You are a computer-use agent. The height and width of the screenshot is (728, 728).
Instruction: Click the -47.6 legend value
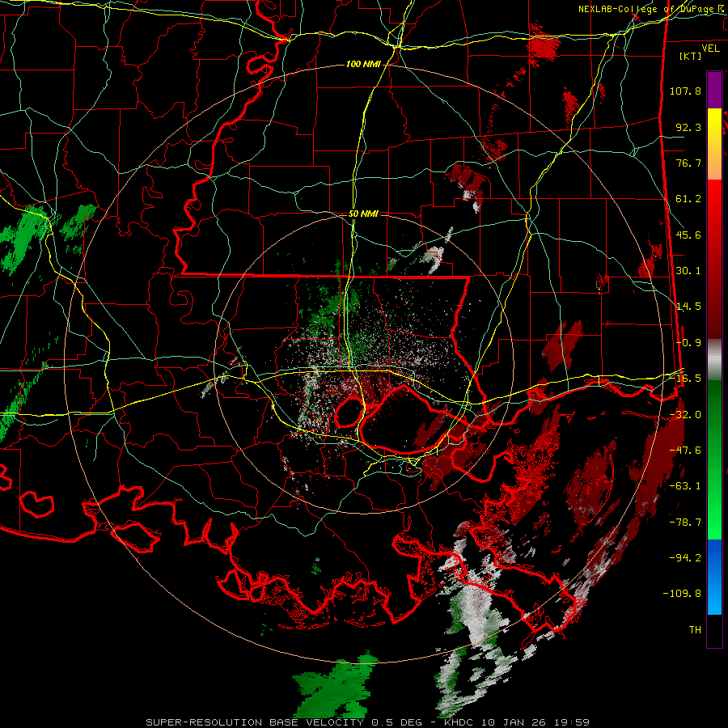(x=685, y=451)
